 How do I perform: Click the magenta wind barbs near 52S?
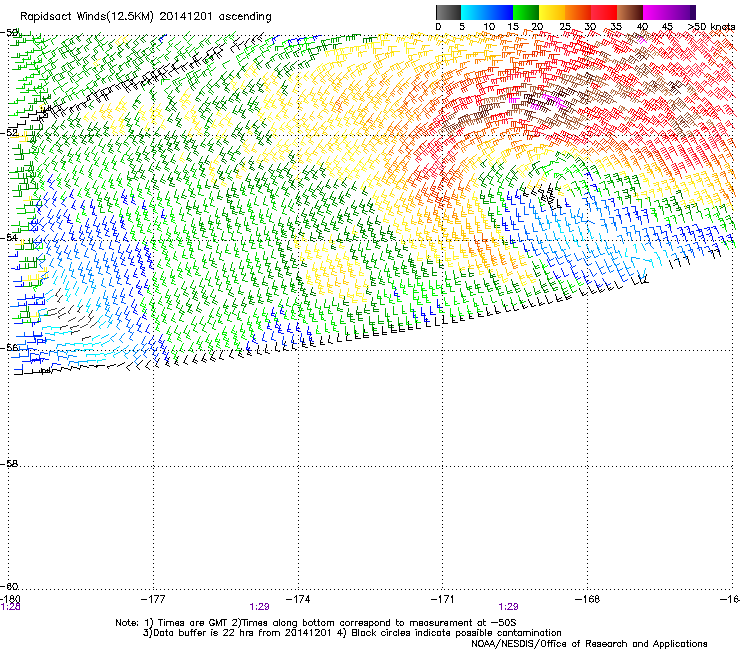point(538,101)
